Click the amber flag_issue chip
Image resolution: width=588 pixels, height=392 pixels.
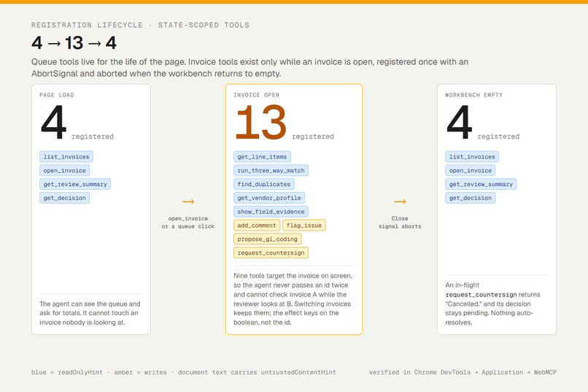pos(304,226)
